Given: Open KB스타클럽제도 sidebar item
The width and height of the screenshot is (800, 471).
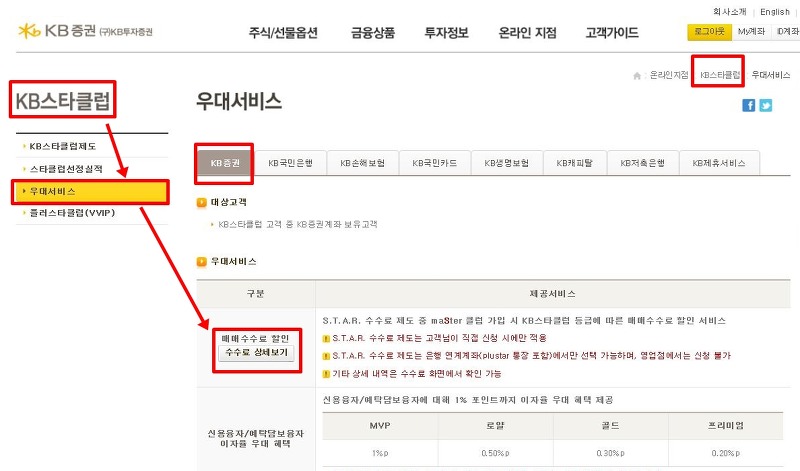Looking at the screenshot, I should (x=62, y=146).
